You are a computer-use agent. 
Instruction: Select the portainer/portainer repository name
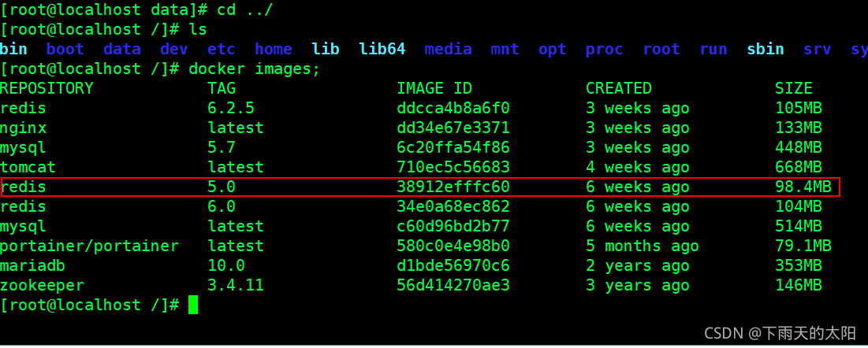pos(89,246)
